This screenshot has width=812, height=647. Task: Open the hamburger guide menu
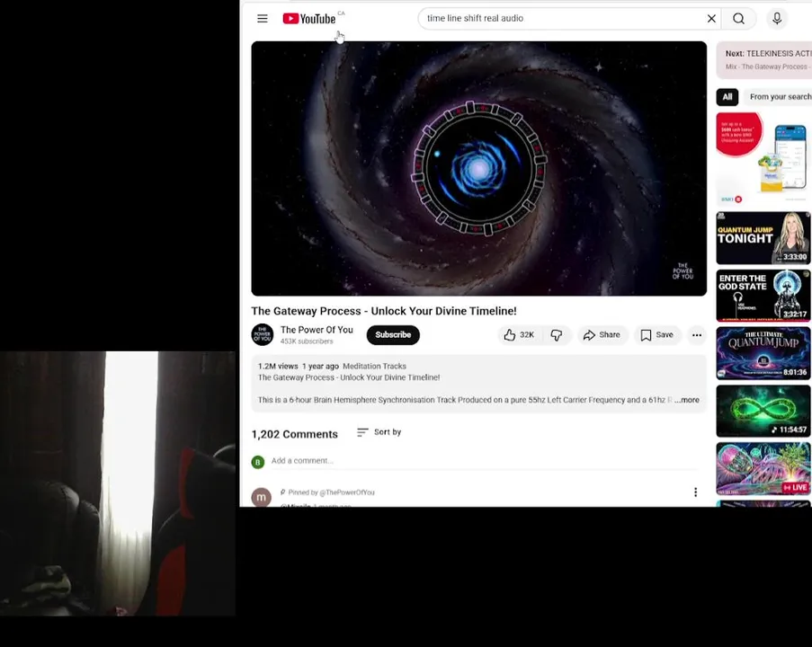(x=263, y=19)
